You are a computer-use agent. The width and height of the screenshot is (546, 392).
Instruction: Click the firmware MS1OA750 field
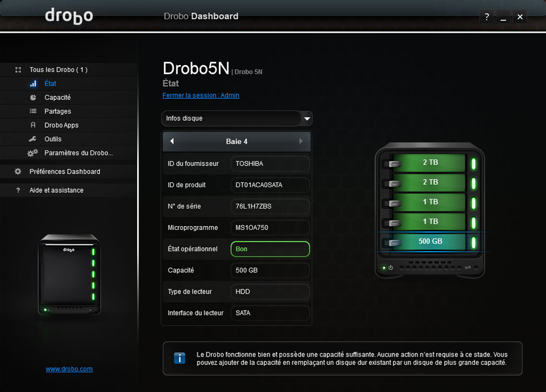270,228
